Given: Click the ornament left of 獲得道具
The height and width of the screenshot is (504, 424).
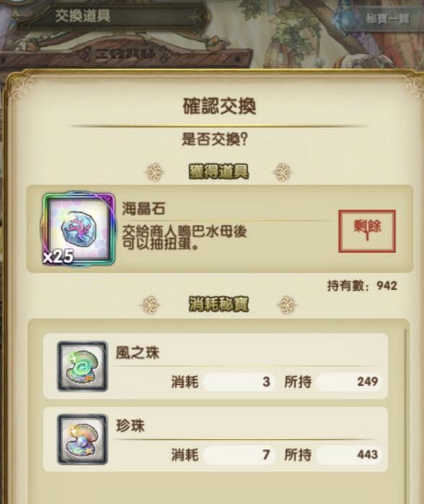Looking at the screenshot, I should point(155,172).
